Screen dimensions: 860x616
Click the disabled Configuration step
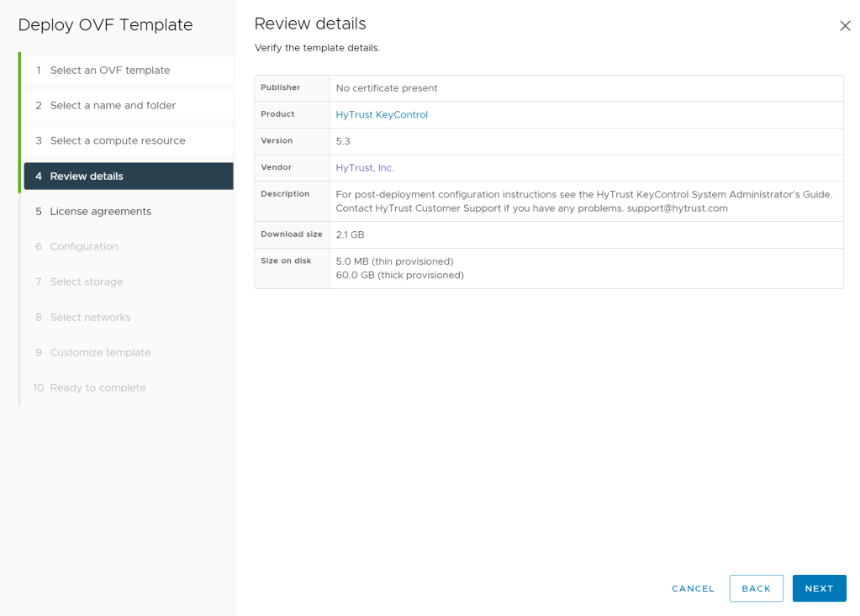pos(84,247)
